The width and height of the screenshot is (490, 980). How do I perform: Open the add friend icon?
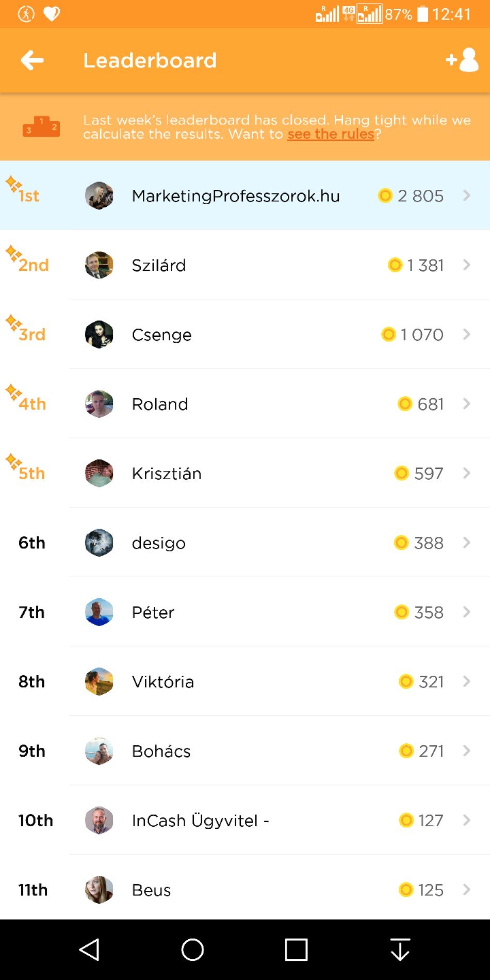462,60
